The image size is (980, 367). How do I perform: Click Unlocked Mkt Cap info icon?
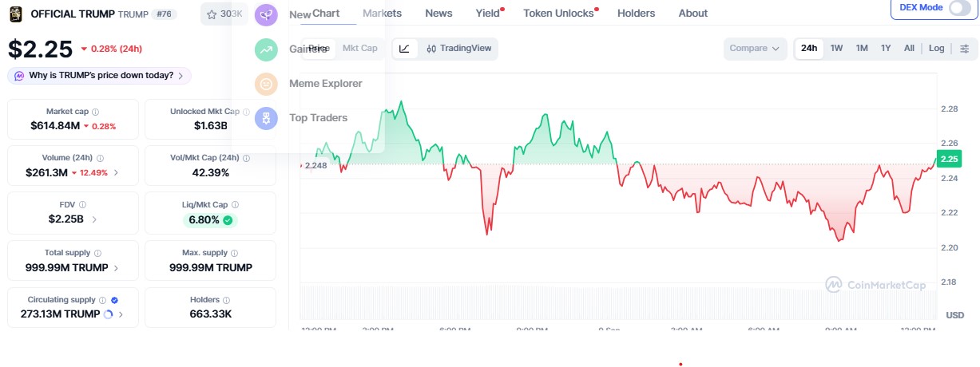pos(246,112)
